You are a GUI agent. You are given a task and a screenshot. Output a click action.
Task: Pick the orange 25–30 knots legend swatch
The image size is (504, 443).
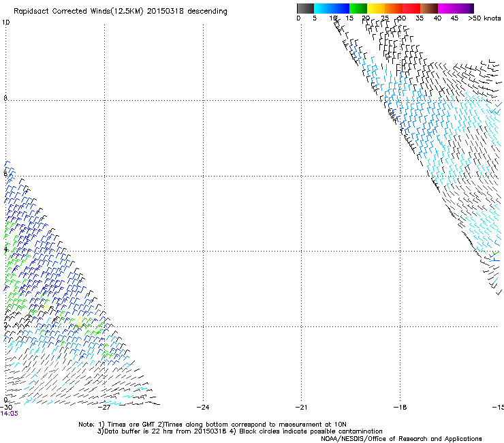[394, 8]
